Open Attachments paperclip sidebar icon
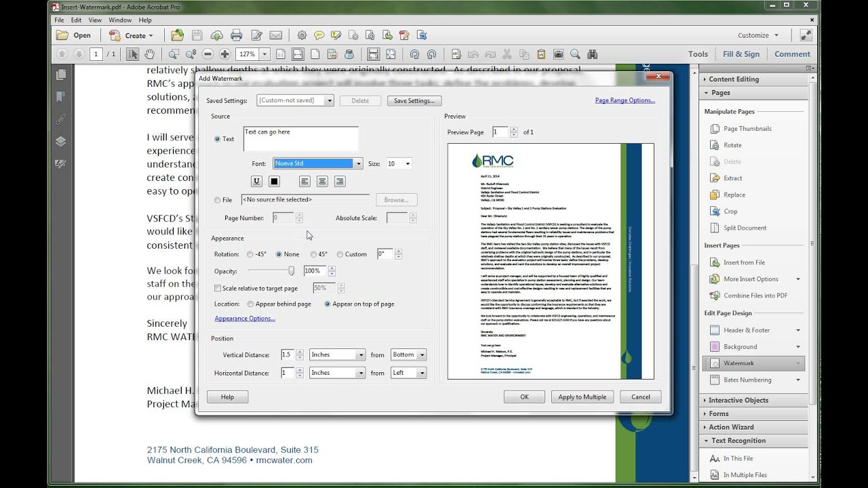 coord(60,119)
